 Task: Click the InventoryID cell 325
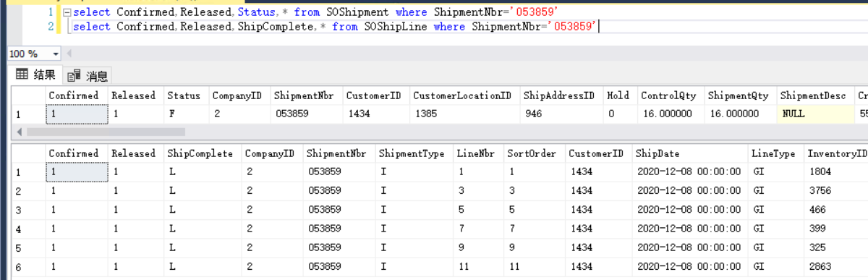(x=835, y=247)
